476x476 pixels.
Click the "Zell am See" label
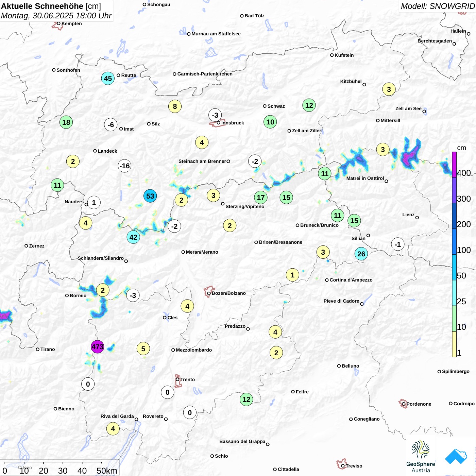(408, 108)
